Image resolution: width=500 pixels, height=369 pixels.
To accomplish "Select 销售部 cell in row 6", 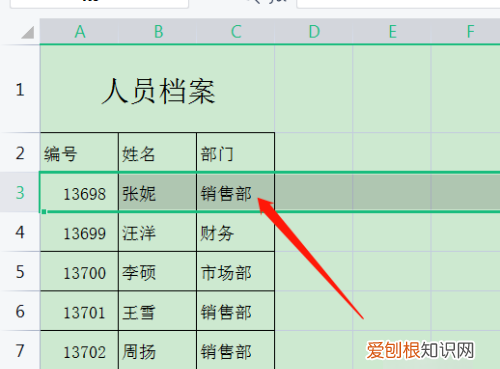I will pyautogui.click(x=236, y=311).
